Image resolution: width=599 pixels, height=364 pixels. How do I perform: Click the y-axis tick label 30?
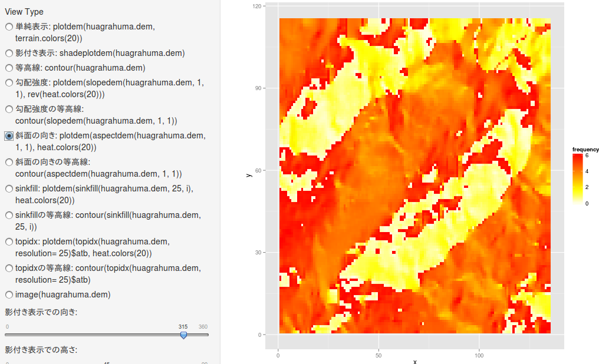point(258,253)
